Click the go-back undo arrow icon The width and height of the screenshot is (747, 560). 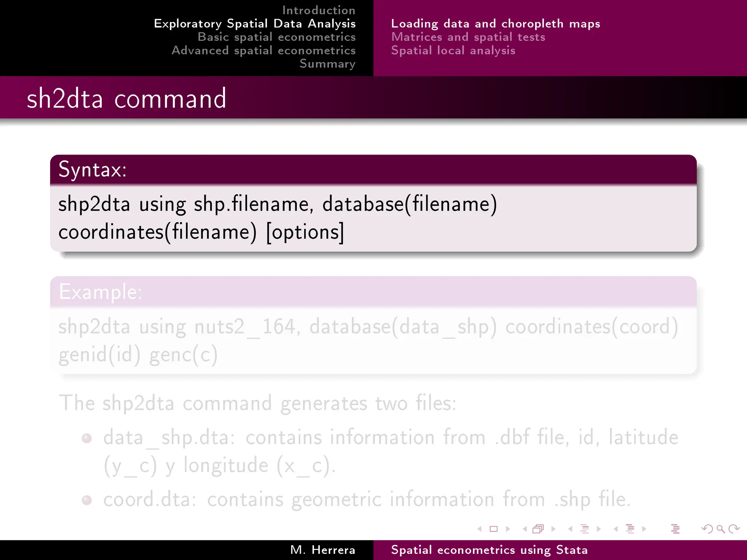(x=707, y=529)
